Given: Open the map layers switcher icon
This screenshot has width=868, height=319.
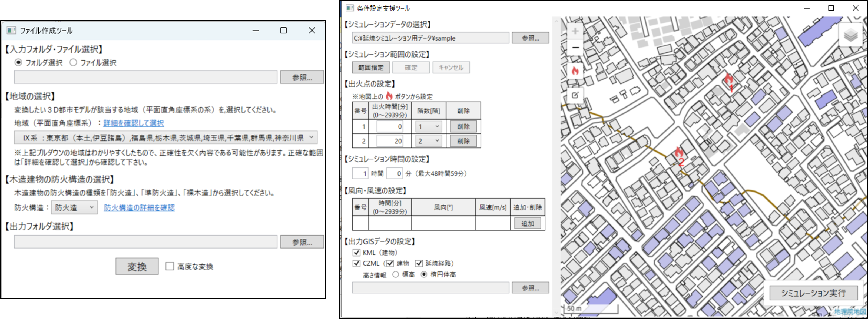Looking at the screenshot, I should tap(850, 35).
